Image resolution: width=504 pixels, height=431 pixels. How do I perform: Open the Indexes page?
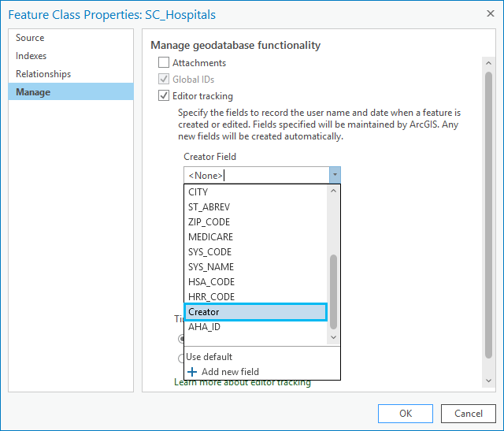31,56
